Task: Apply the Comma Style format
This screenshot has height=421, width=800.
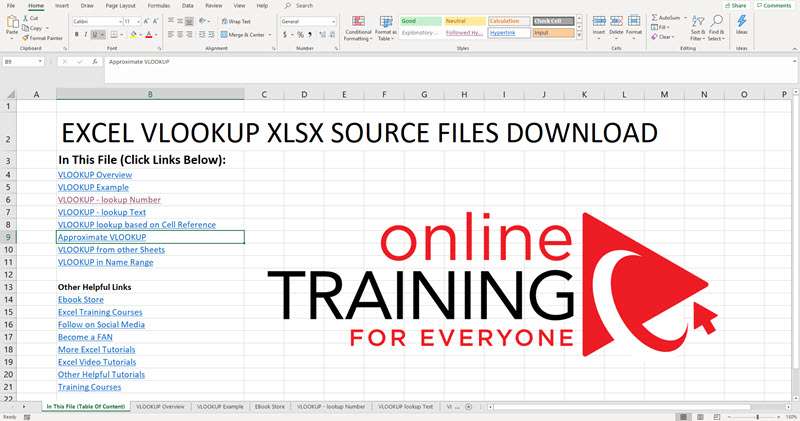Action: (309, 35)
